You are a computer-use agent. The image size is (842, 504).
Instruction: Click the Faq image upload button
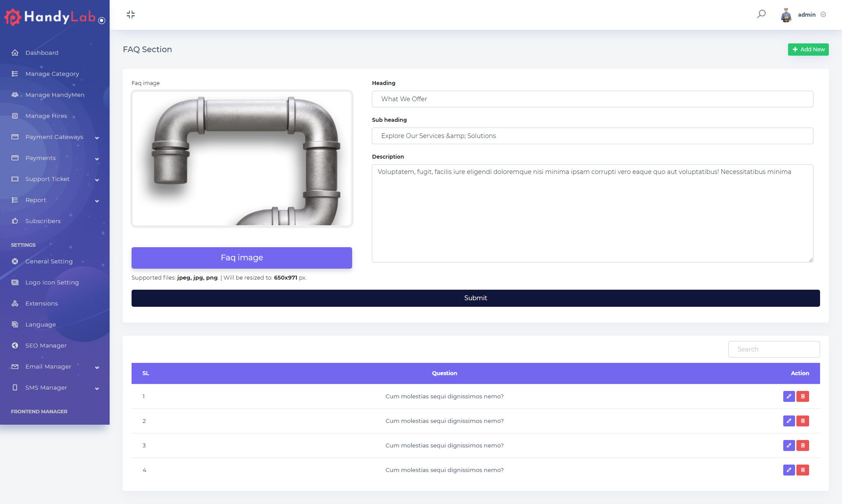point(242,258)
